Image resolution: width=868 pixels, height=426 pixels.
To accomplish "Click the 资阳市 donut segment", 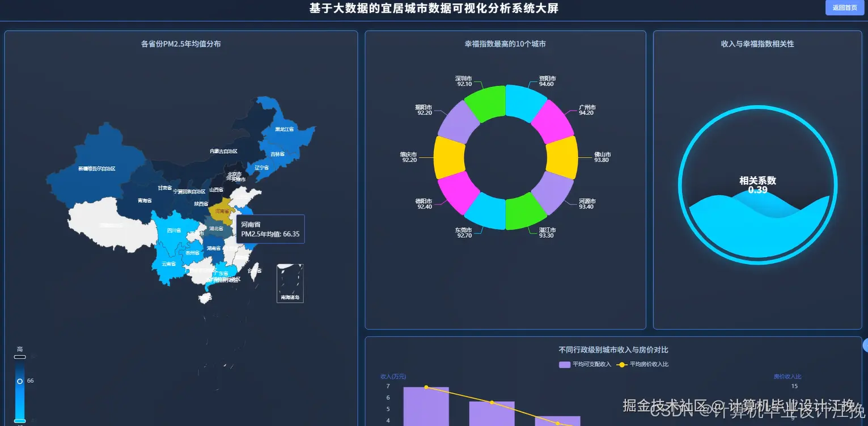I will [x=525, y=102].
